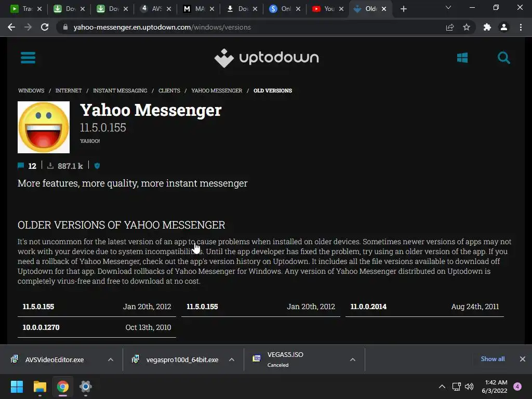Open the Chrome three-dot menu

point(521,27)
